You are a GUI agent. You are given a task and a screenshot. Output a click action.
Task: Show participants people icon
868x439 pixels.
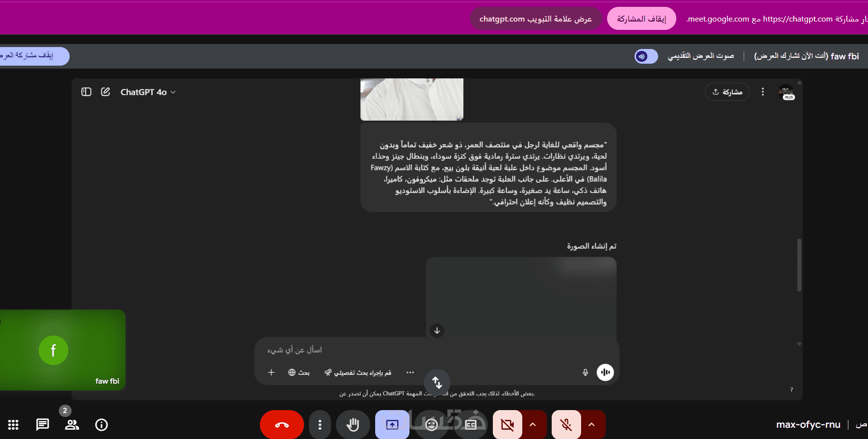(72, 425)
